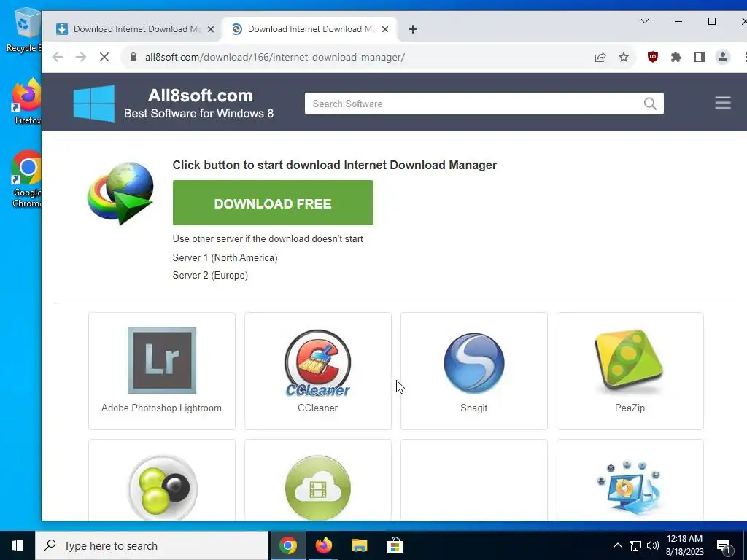The image size is (747, 560).
Task: View site info via lock icon
Action: click(133, 57)
